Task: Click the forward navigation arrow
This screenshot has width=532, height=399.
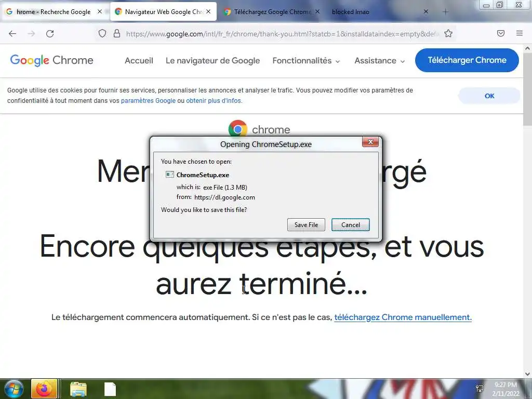Action: (x=31, y=34)
